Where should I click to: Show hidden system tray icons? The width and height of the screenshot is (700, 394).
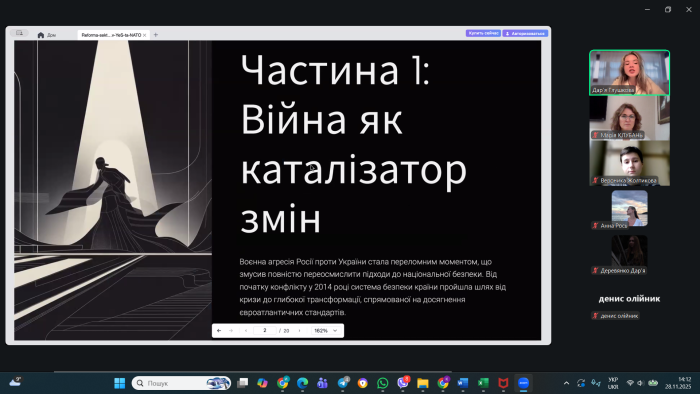pos(567,383)
